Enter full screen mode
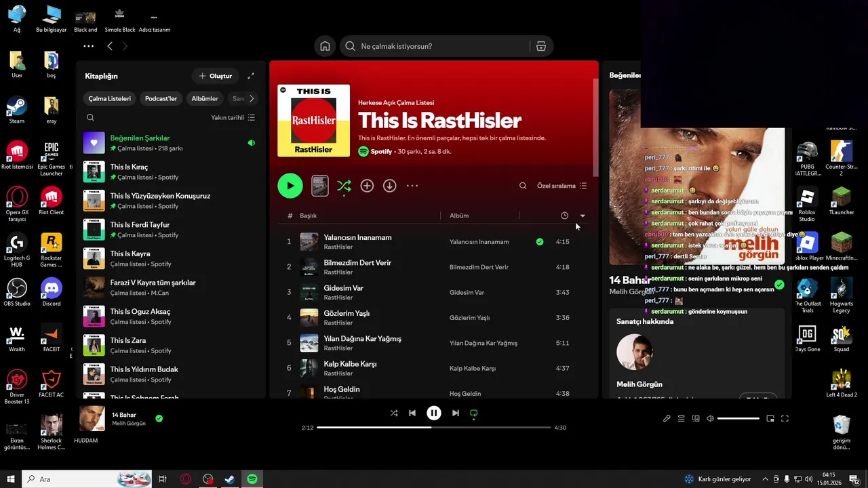Screen dimensions: 868x488 tap(785, 419)
